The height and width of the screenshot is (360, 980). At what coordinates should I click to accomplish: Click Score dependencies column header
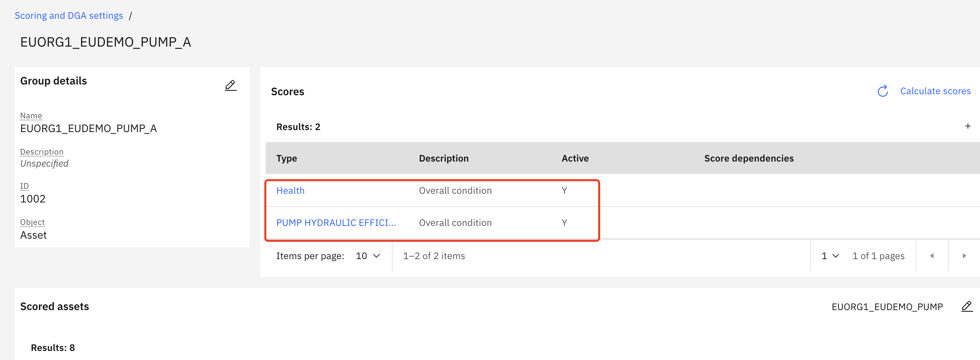pos(749,158)
